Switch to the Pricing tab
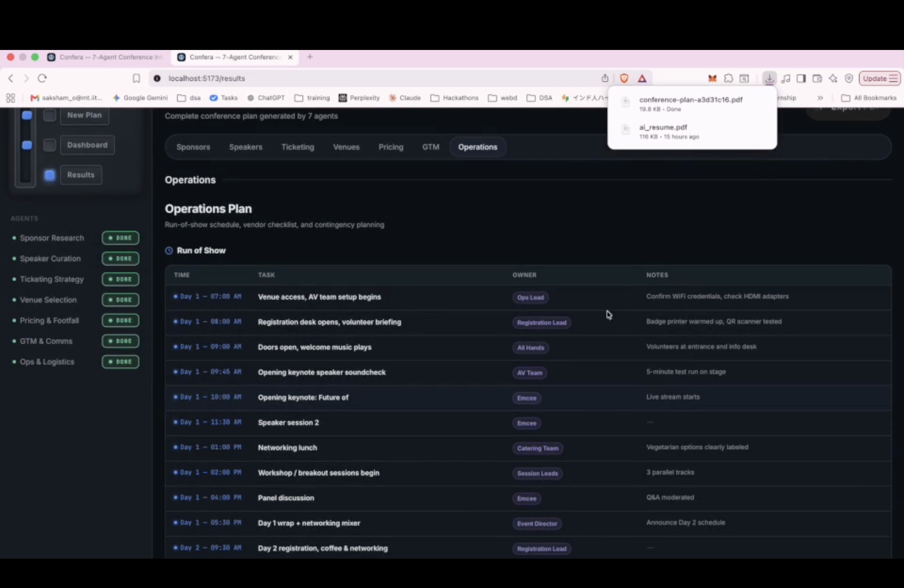Screen dimensions: 904x588 [391, 147]
